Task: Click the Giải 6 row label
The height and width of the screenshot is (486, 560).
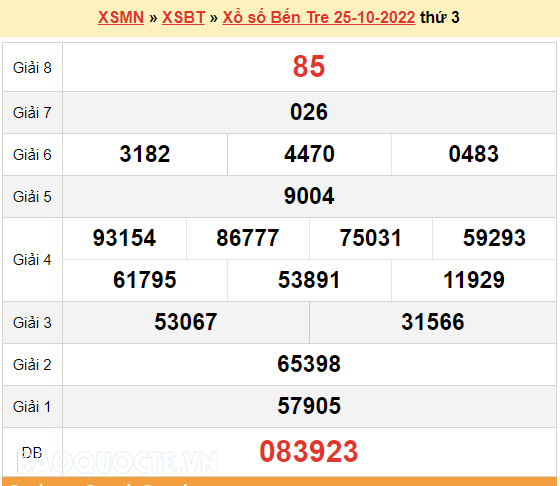Action: (32, 155)
